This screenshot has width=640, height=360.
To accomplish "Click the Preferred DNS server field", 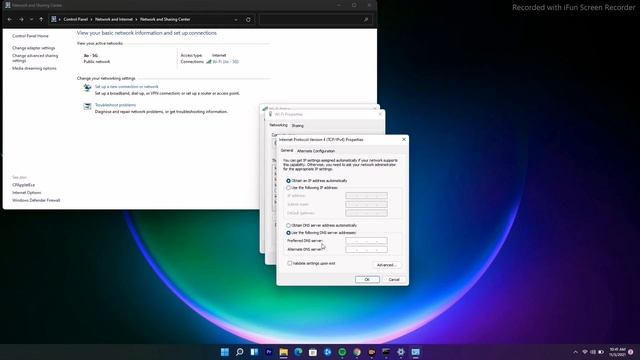I will [x=366, y=240].
